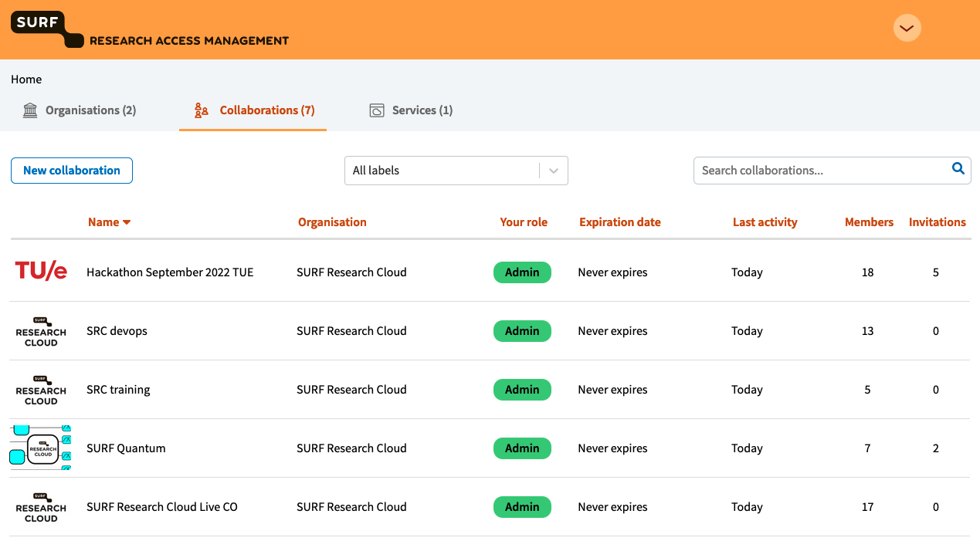Viewport: 980px width, 541px height.
Task: Sort by Organisation column
Action: [332, 222]
